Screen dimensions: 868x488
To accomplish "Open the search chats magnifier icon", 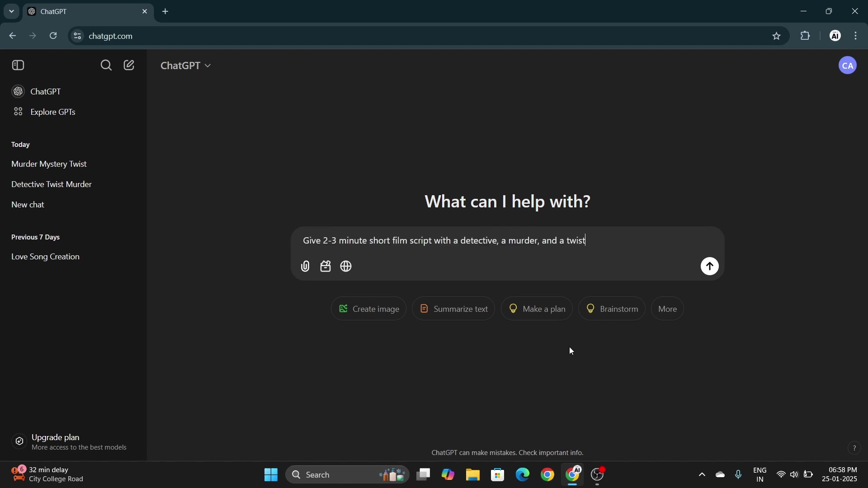I will (x=106, y=66).
